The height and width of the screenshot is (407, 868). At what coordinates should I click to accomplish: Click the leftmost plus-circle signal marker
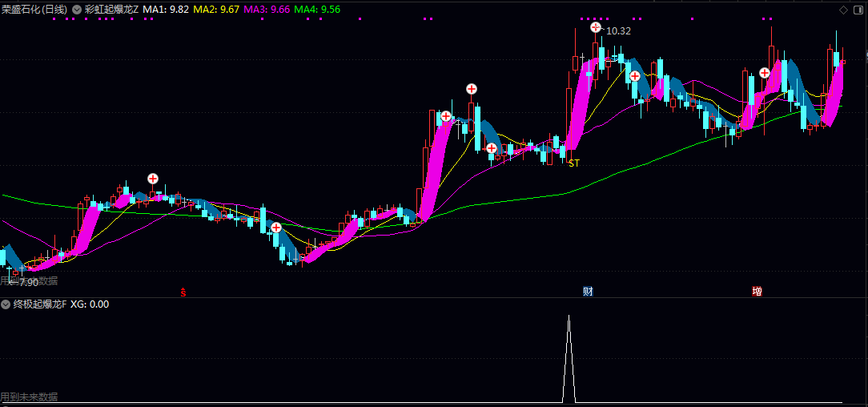point(153,179)
